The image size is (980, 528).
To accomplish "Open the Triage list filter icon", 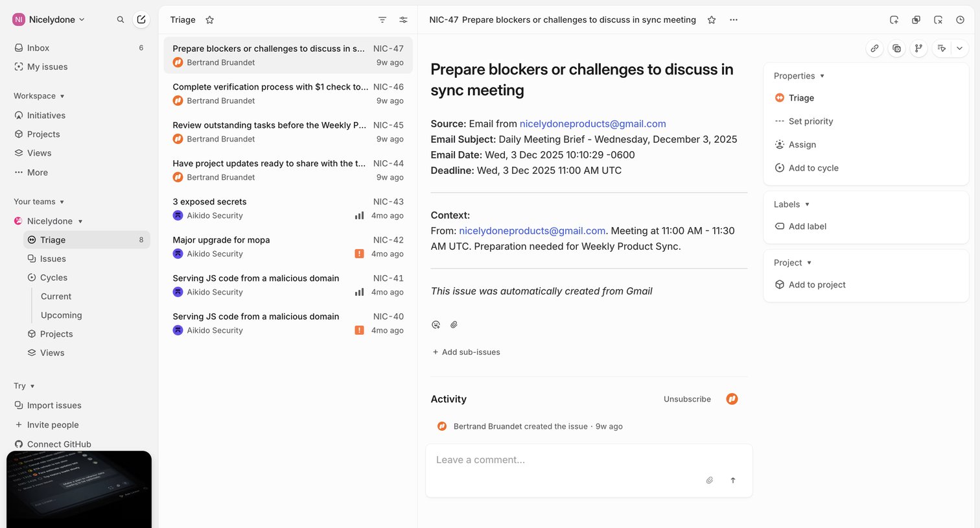I will (382, 20).
